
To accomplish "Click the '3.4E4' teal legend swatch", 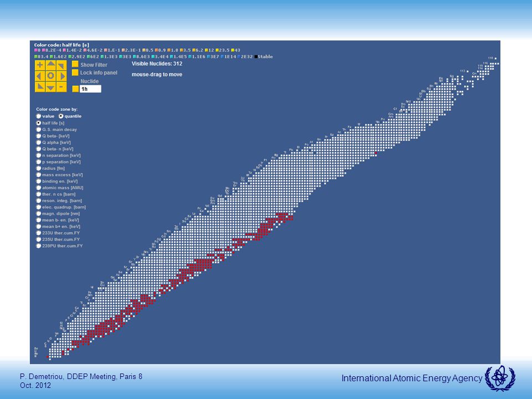I will click(x=153, y=57).
